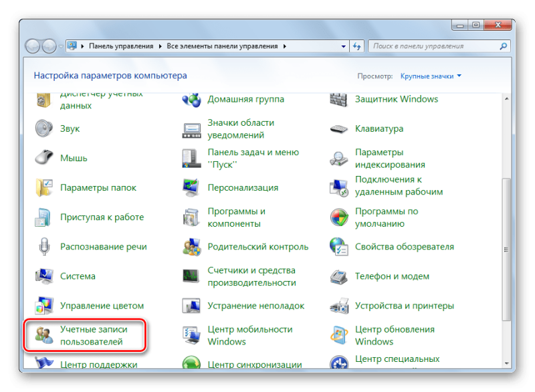This screenshot has height=392, width=535.
Task: Open the 'Телефон и модем' link
Action: (x=392, y=276)
